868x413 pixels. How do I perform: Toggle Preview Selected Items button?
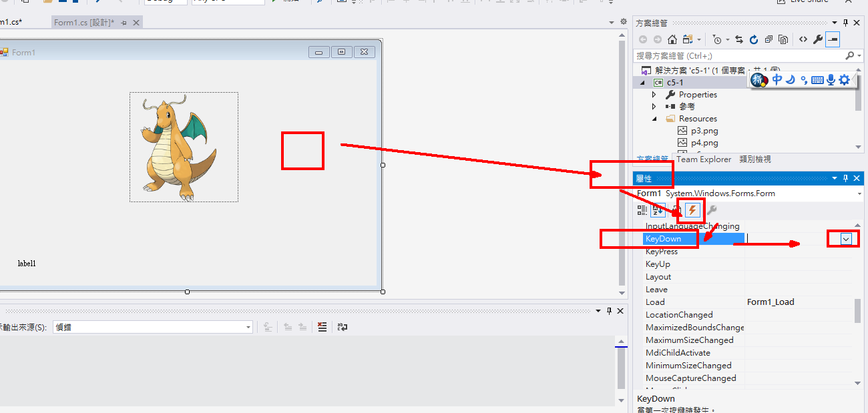[833, 39]
